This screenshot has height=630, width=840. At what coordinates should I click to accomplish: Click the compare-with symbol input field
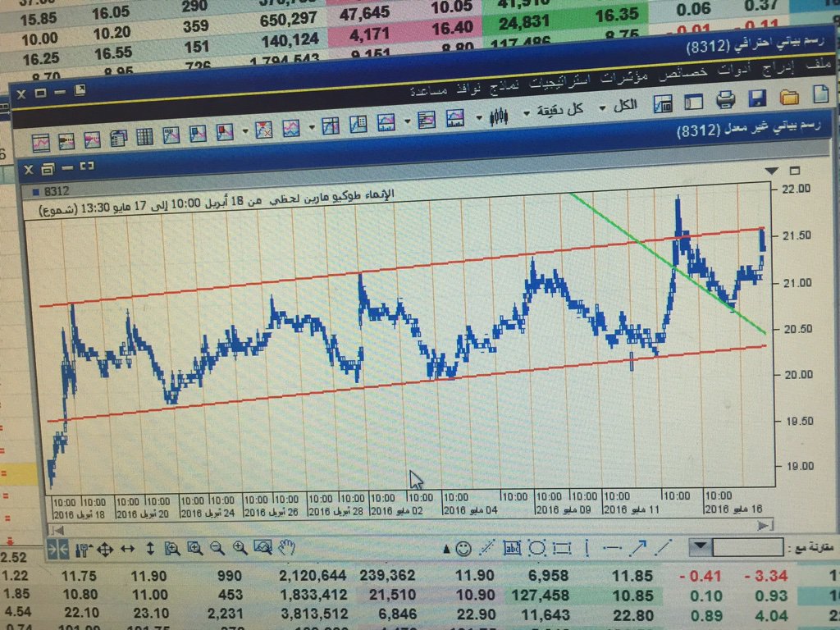[x=746, y=547]
